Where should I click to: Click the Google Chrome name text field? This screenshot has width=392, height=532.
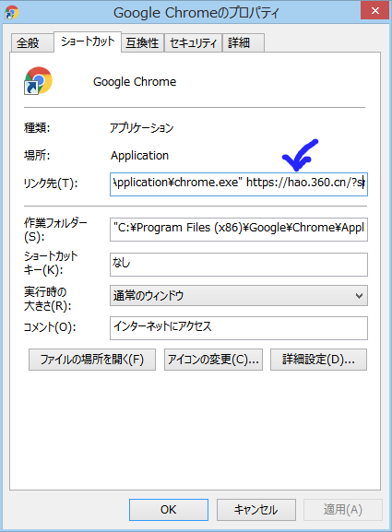pos(135,82)
